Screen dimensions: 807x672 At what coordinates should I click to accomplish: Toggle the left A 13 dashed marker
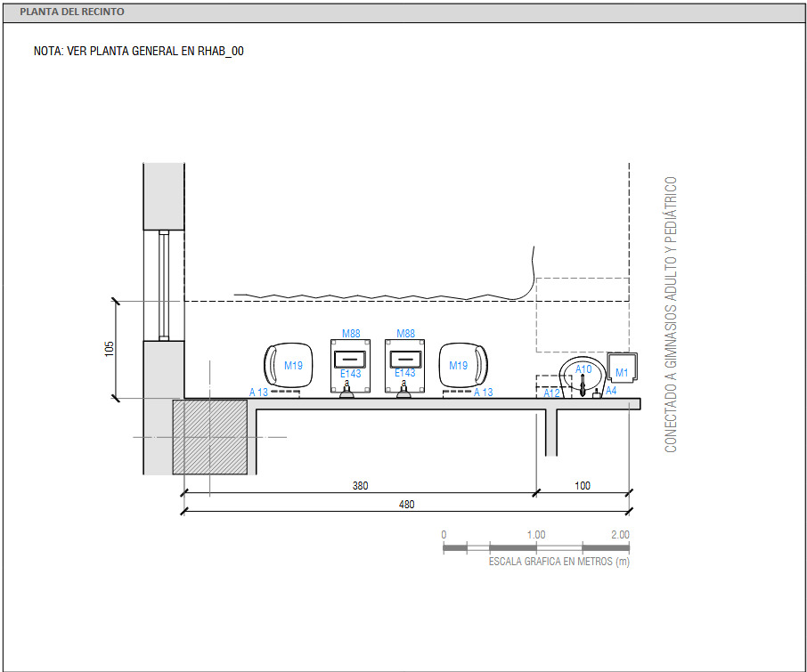[x=257, y=390]
